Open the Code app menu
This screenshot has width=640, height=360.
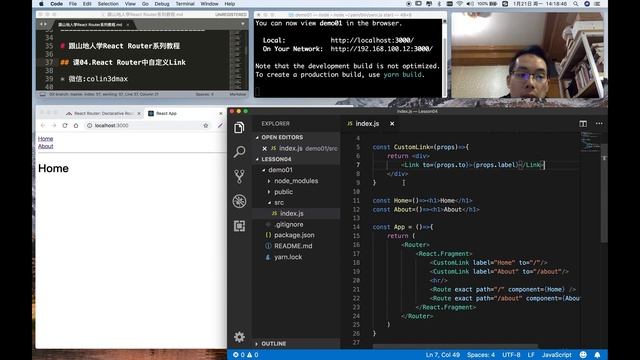56,4
